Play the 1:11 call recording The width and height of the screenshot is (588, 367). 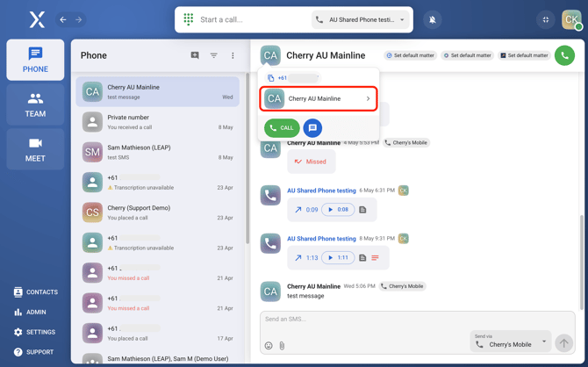pos(338,257)
